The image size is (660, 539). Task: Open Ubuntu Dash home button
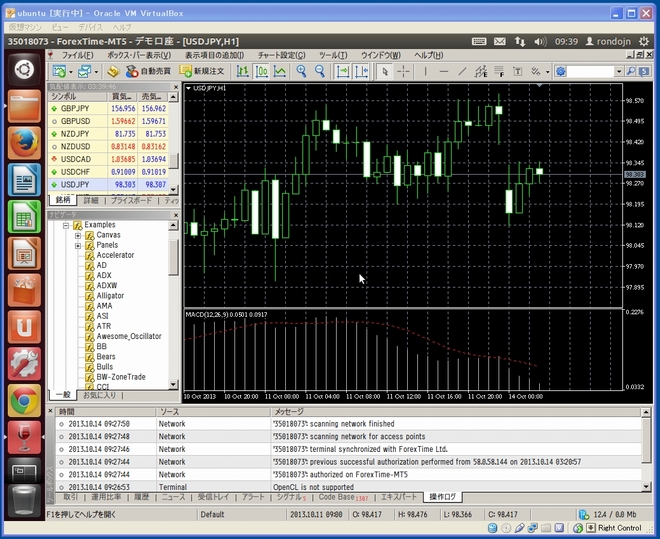24,69
